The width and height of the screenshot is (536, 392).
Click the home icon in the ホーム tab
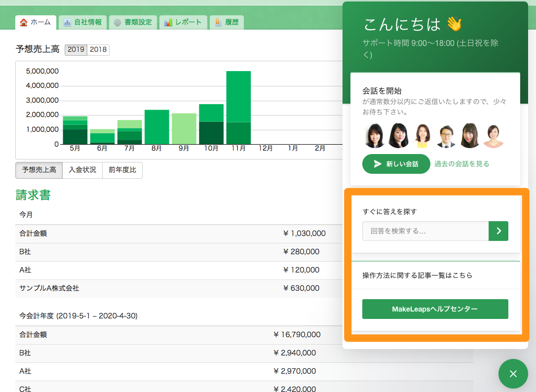click(23, 22)
